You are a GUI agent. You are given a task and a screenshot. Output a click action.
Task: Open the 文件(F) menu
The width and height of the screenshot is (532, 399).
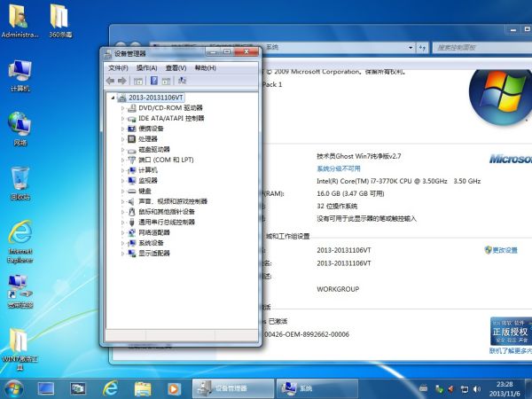pos(118,68)
